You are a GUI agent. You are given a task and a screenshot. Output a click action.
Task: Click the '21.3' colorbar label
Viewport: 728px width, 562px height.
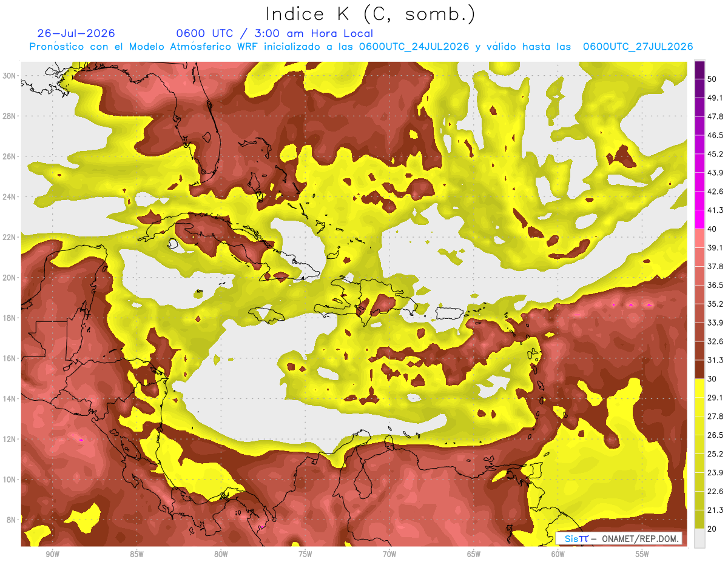pyautogui.click(x=715, y=510)
